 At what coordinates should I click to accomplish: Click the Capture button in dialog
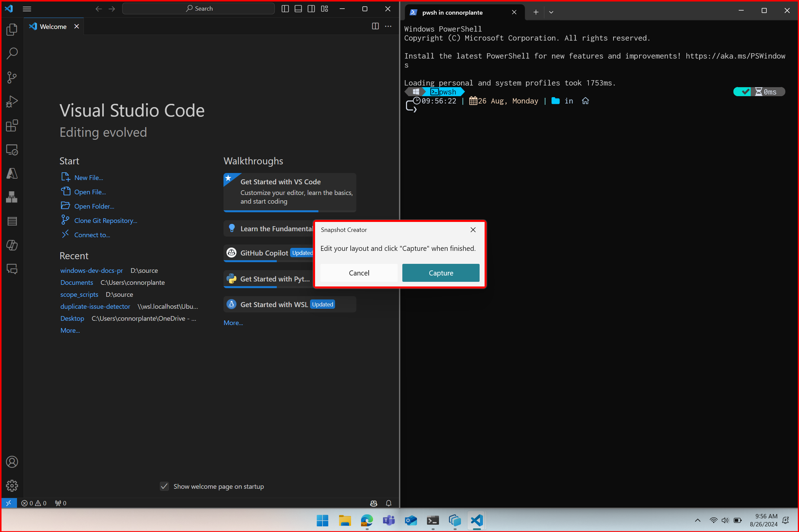point(441,272)
